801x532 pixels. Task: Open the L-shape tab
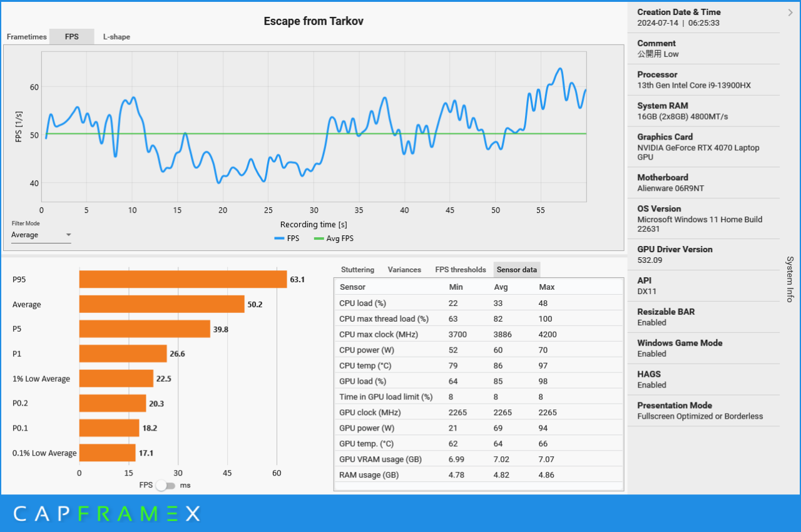coord(116,37)
